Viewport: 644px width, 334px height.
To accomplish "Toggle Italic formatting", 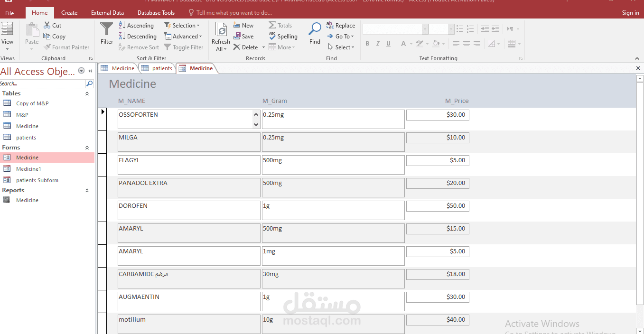I will (378, 44).
